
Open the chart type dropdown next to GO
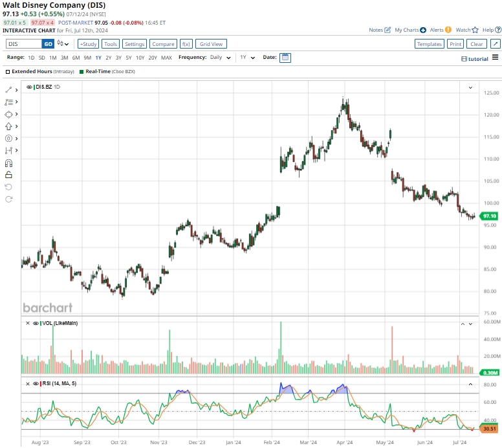63,44
